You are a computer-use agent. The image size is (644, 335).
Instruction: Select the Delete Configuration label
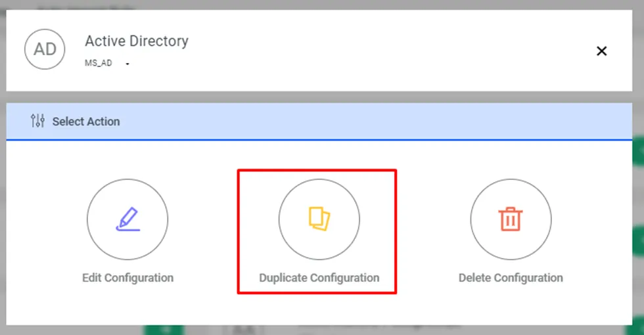[x=511, y=278]
